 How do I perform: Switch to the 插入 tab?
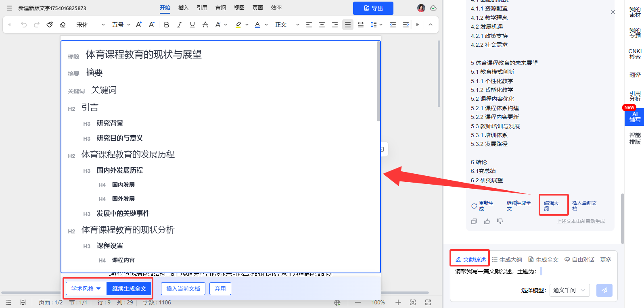(184, 8)
